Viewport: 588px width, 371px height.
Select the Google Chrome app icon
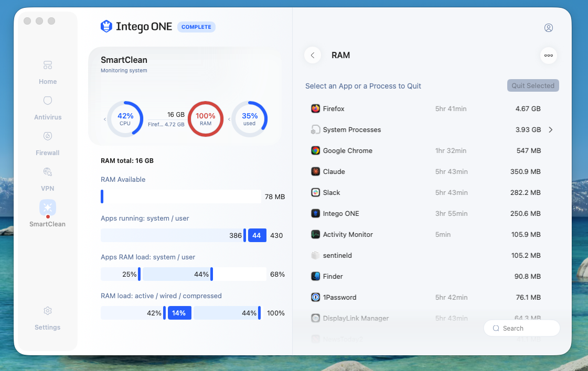click(315, 150)
